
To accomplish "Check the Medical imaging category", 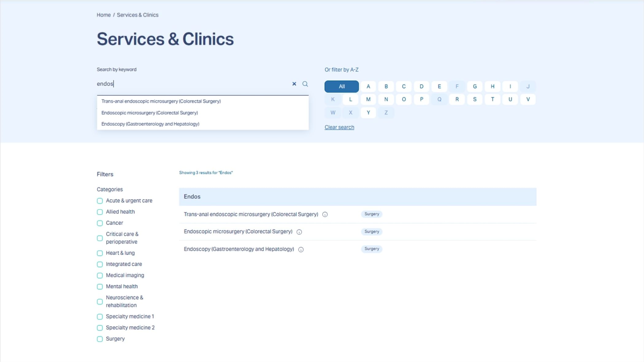I will click(100, 275).
